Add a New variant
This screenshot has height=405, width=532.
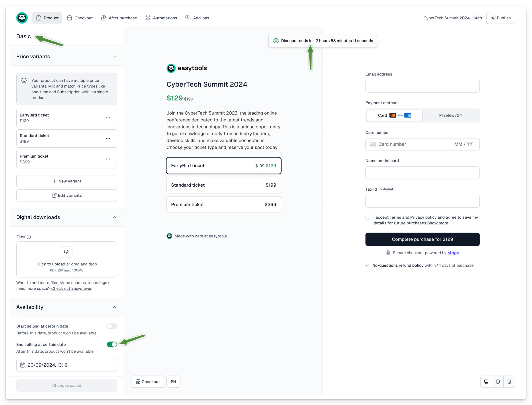[67, 181]
